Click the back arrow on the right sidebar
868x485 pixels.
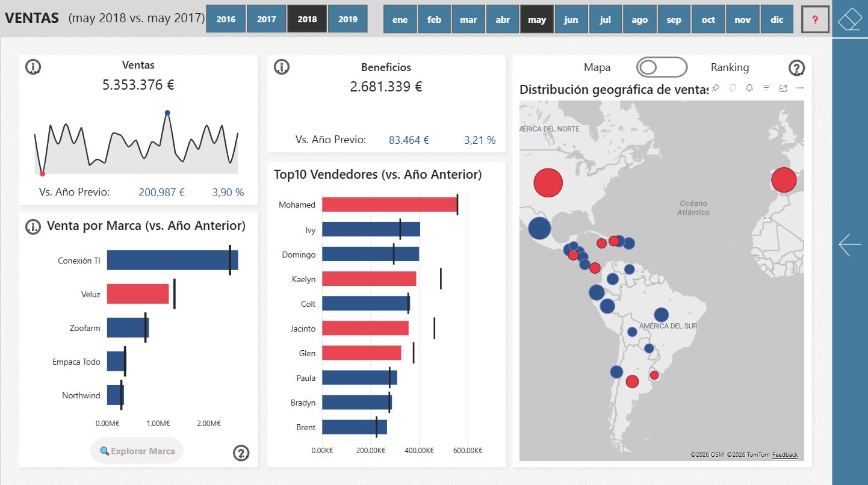(849, 245)
